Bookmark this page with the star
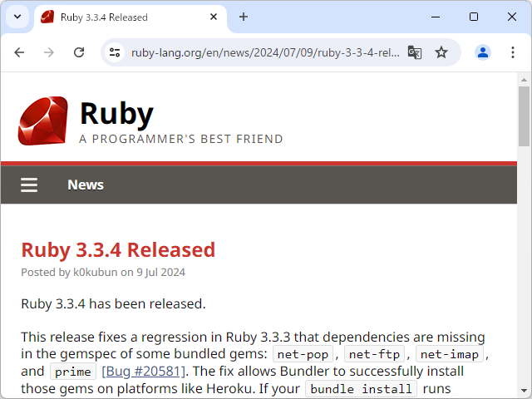Image resolution: width=532 pixels, height=399 pixels. (441, 52)
